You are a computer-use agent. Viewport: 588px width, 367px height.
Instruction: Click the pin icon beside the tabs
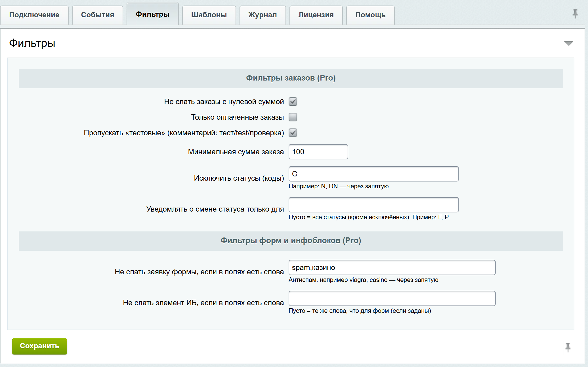pyautogui.click(x=575, y=14)
